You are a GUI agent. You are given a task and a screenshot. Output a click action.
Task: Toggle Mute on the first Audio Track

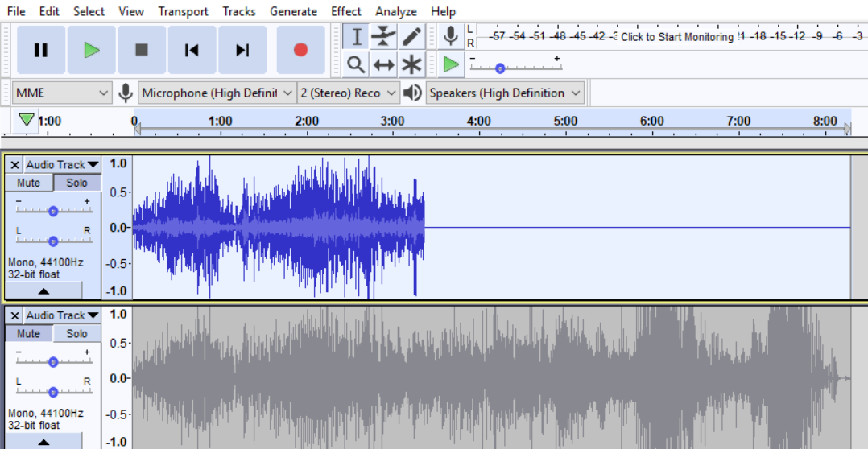click(29, 183)
